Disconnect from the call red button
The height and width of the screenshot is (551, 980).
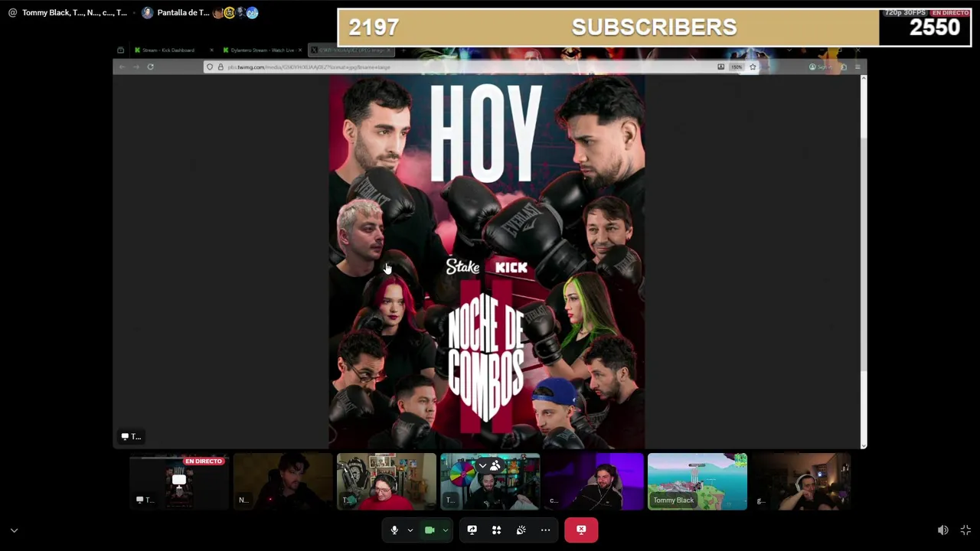tap(581, 530)
